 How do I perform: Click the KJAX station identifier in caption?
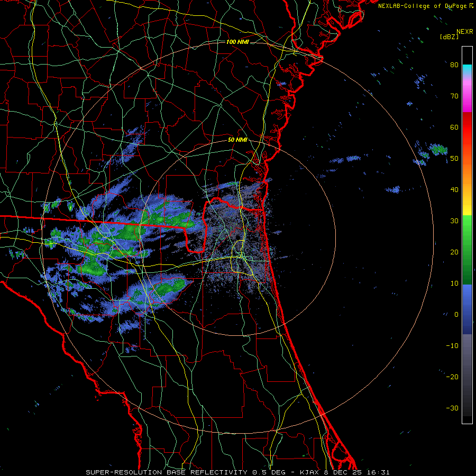tap(309, 472)
